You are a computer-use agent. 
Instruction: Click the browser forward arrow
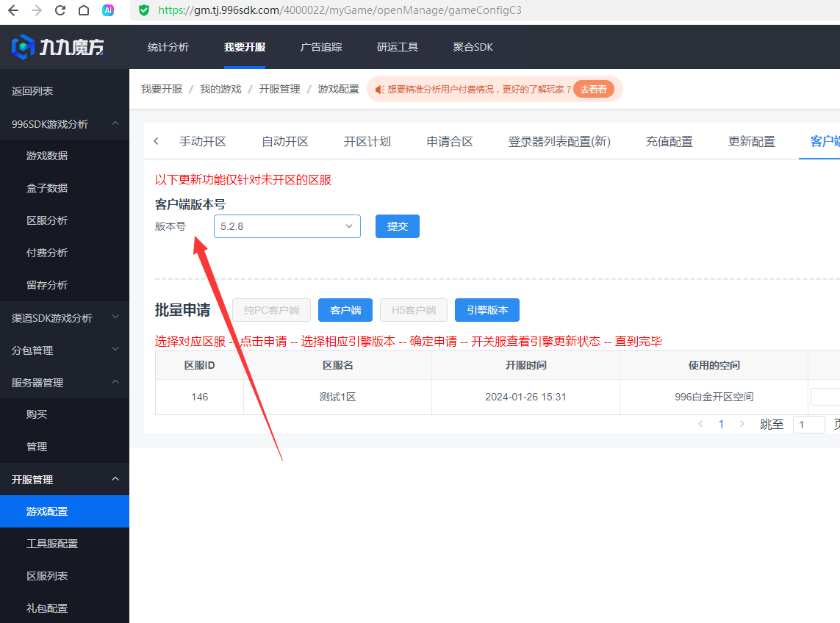(x=37, y=10)
